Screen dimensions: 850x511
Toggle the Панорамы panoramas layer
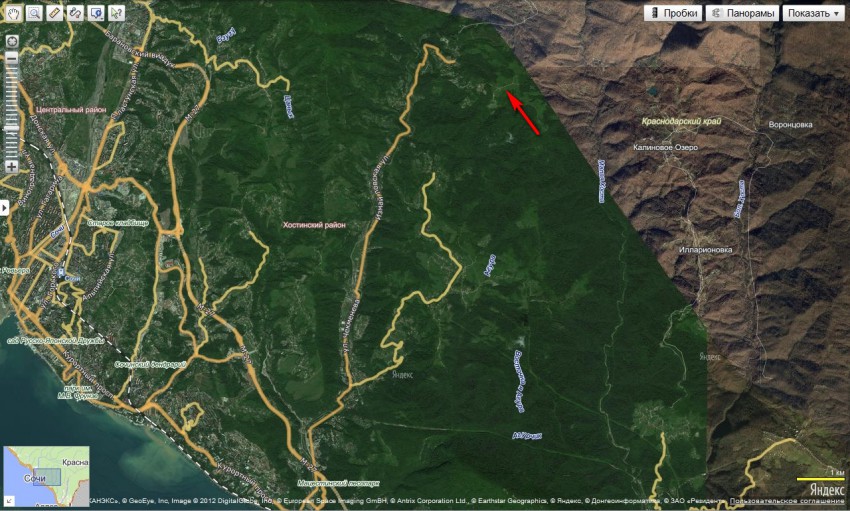743,13
